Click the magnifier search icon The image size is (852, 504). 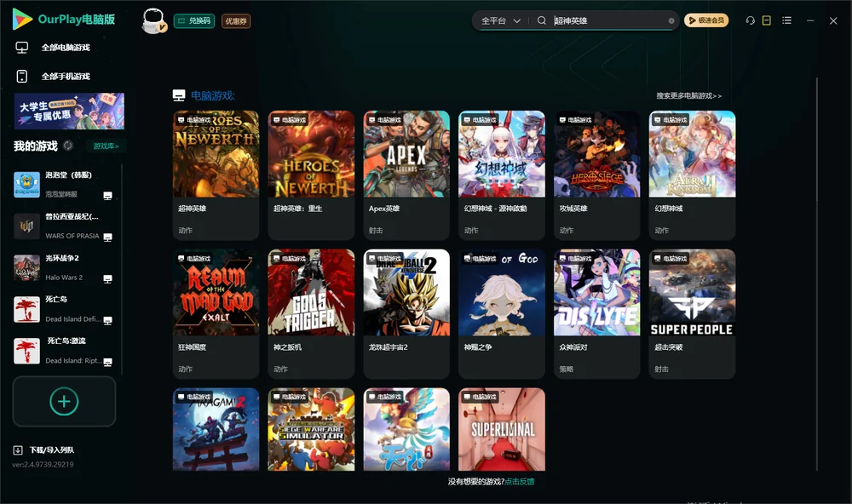tap(542, 20)
